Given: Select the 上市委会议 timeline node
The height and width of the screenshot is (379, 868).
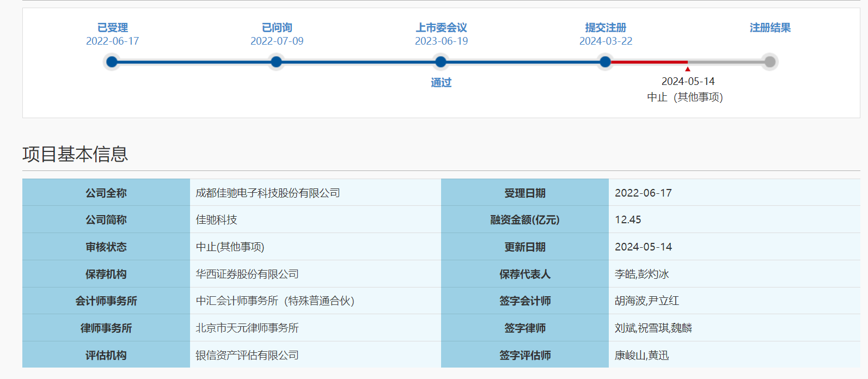Looking at the screenshot, I should tap(441, 62).
